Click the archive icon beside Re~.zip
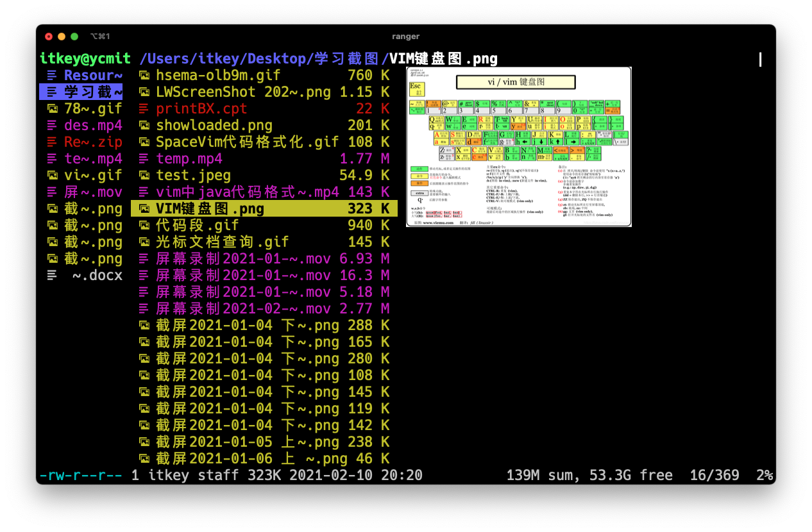The height and width of the screenshot is (532, 812). click(52, 142)
